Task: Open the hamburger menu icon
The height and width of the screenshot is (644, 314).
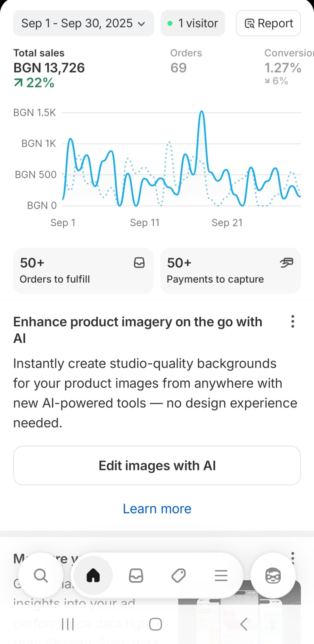Action: click(221, 575)
